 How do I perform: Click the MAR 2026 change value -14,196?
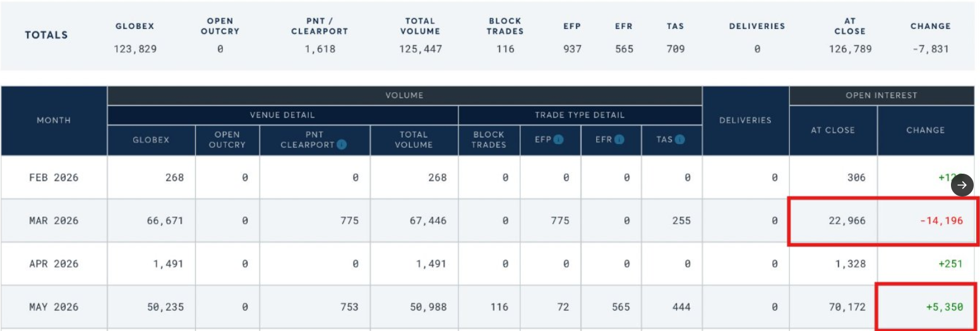[941, 220]
